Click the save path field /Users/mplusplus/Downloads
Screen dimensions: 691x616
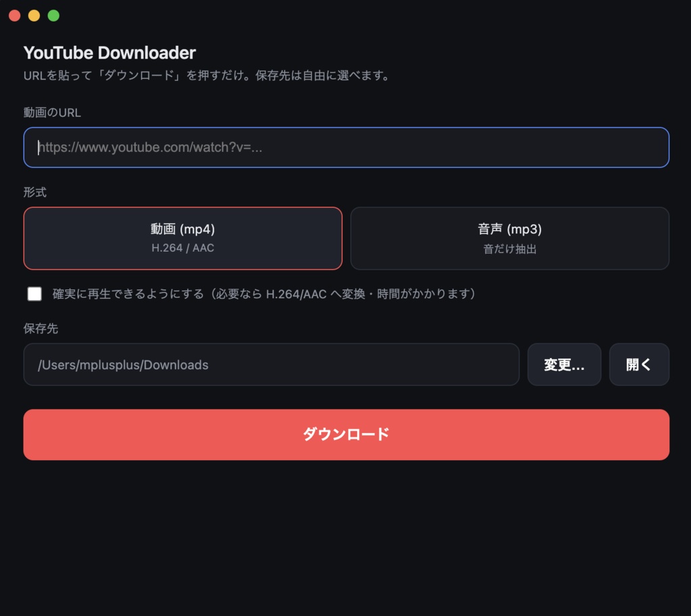coord(271,364)
